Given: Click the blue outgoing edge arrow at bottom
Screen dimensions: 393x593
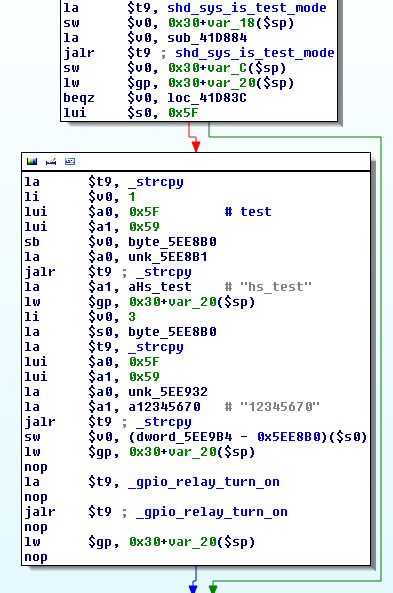Looking at the screenshot, I should point(193,588).
